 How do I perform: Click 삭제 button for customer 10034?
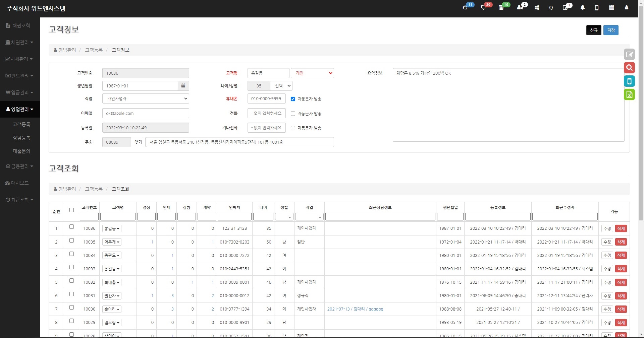click(x=621, y=255)
